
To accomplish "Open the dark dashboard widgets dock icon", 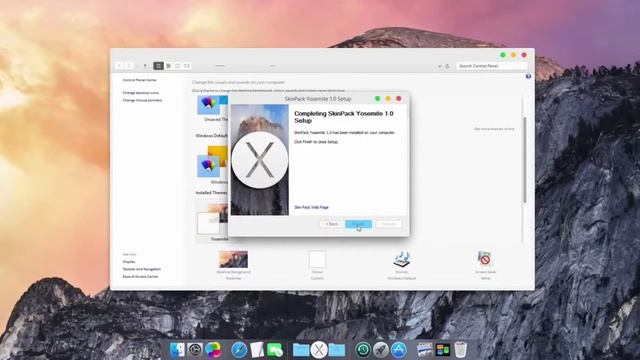I will point(442,350).
